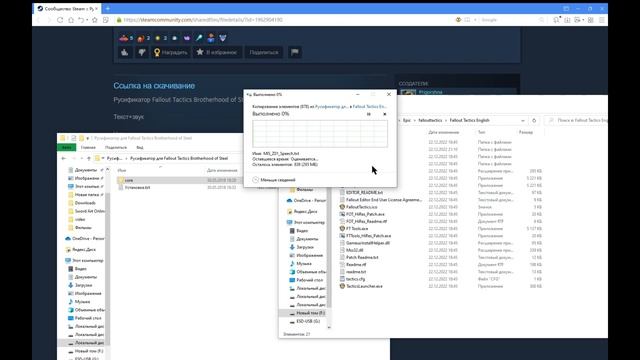Rate the Steam guide with thumbs down
Viewport: 640px width, 360px height.
click(x=141, y=52)
